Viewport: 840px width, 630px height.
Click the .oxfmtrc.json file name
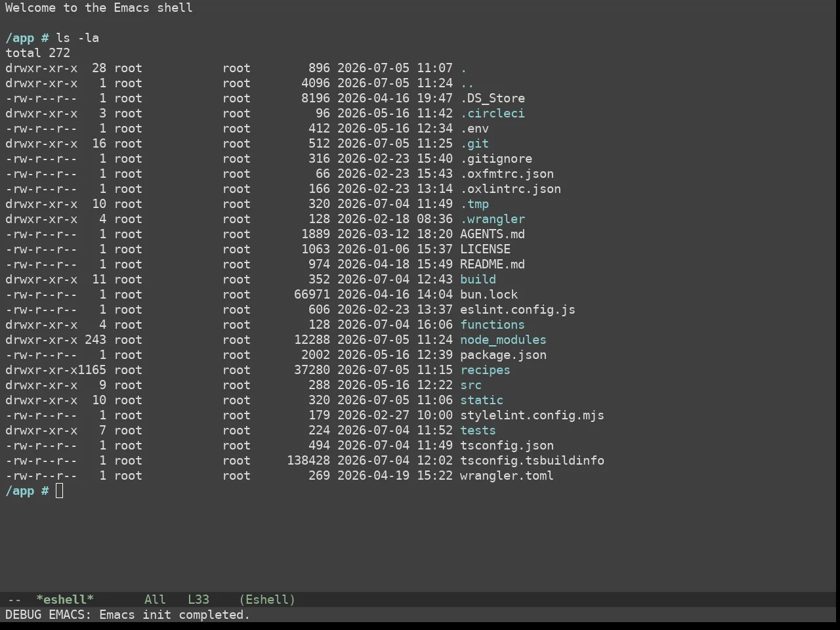[x=507, y=174]
